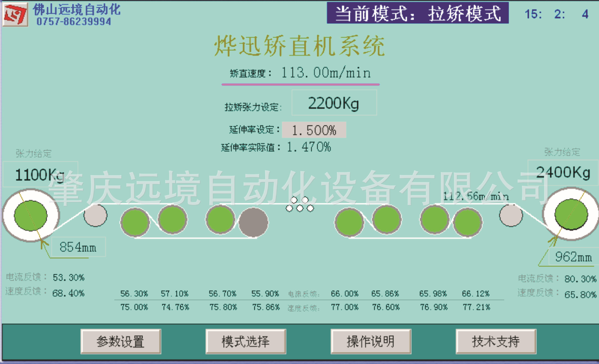Open the 参数设置 parameter settings page
This screenshot has width=599, height=364.
121,342
